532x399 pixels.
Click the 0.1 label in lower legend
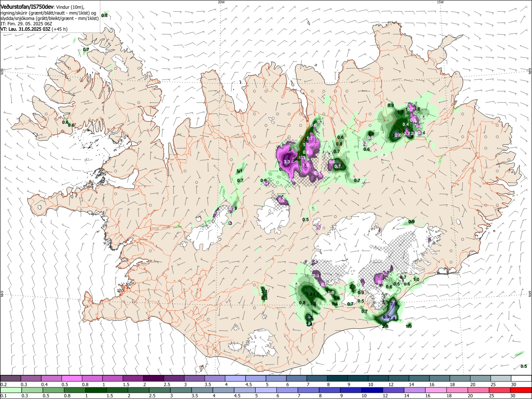[3, 396]
